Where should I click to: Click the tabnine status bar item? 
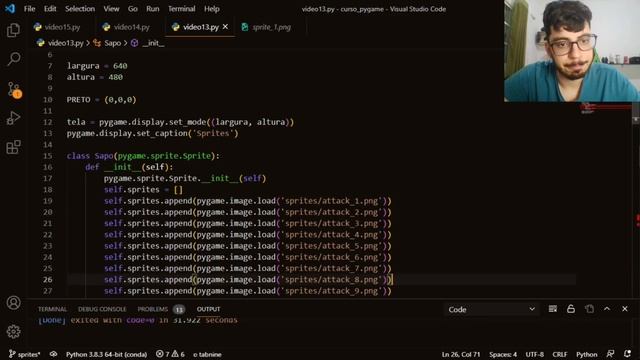click(x=207, y=354)
